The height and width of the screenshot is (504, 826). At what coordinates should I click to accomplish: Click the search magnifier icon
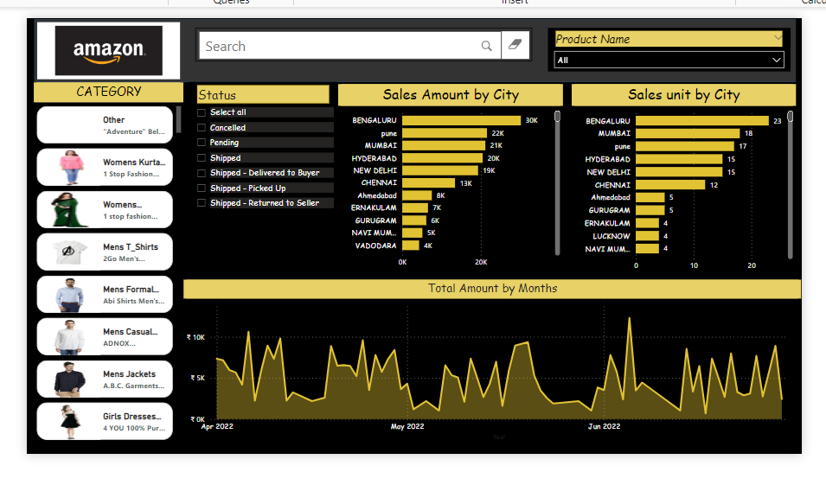[487, 47]
